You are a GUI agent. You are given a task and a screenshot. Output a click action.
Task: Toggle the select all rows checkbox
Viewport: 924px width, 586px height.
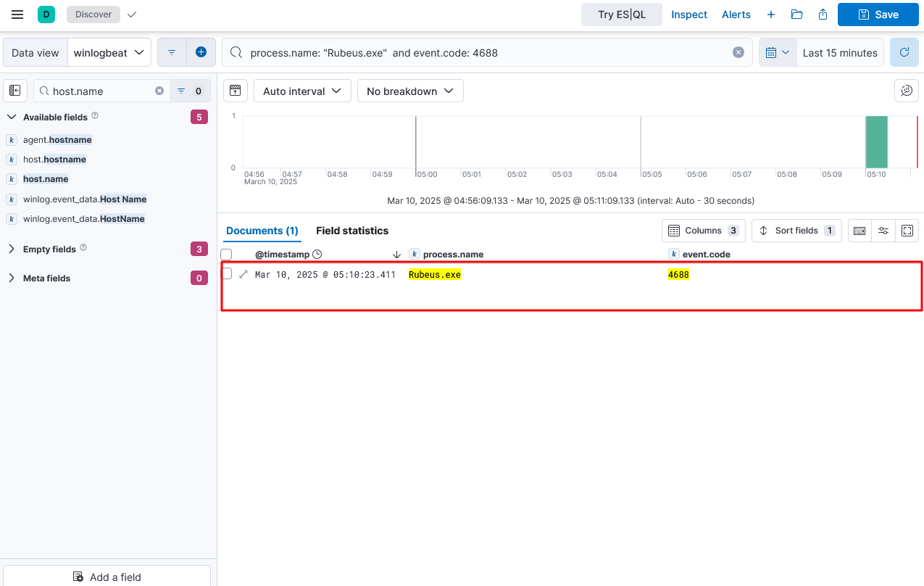(227, 255)
